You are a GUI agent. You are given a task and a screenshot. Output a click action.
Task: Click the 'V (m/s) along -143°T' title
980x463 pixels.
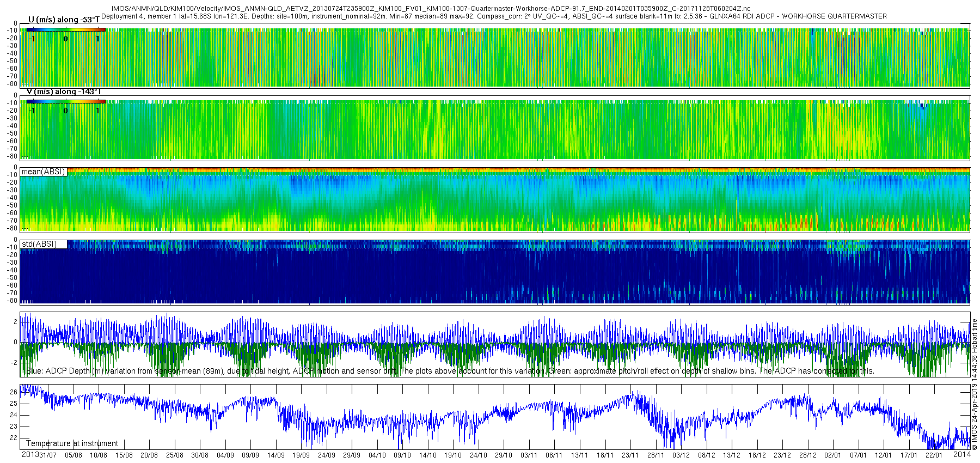pyautogui.click(x=64, y=92)
